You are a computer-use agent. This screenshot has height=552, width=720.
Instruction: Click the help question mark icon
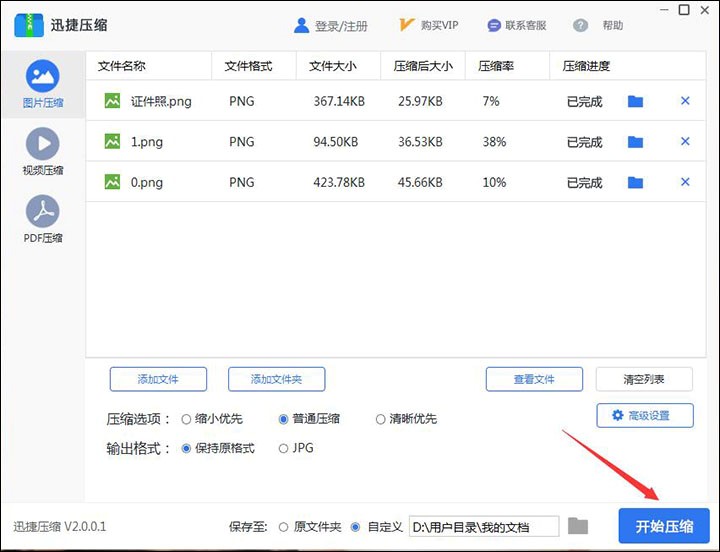pos(580,25)
